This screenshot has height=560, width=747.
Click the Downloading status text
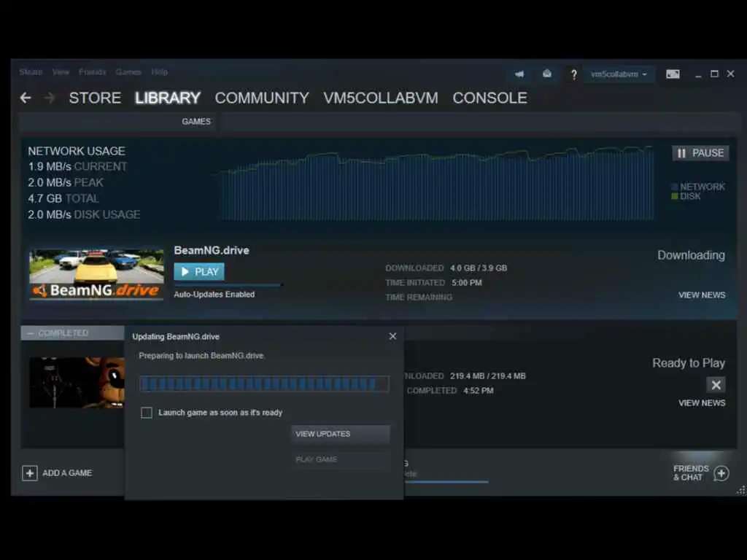692,255
